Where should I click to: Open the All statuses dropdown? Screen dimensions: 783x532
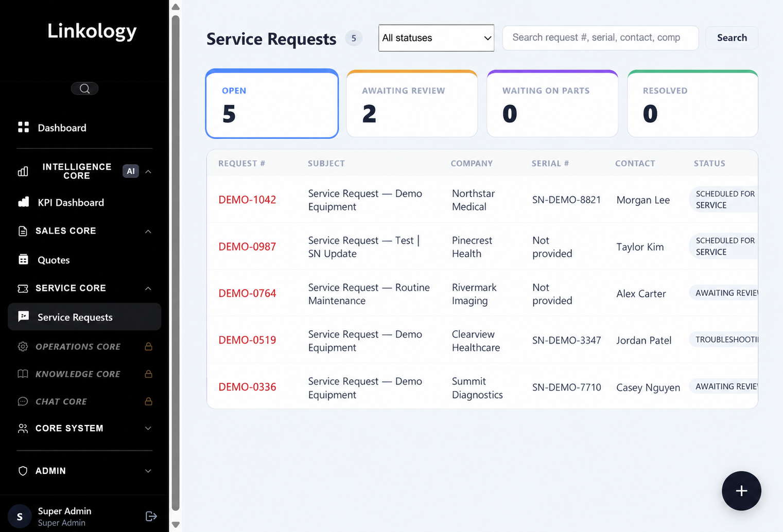pyautogui.click(x=436, y=38)
